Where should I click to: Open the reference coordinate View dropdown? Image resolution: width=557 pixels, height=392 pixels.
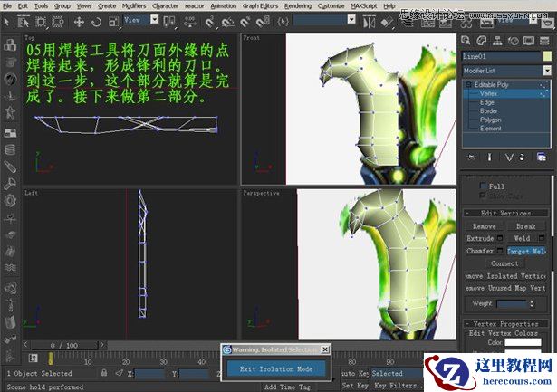(x=155, y=19)
